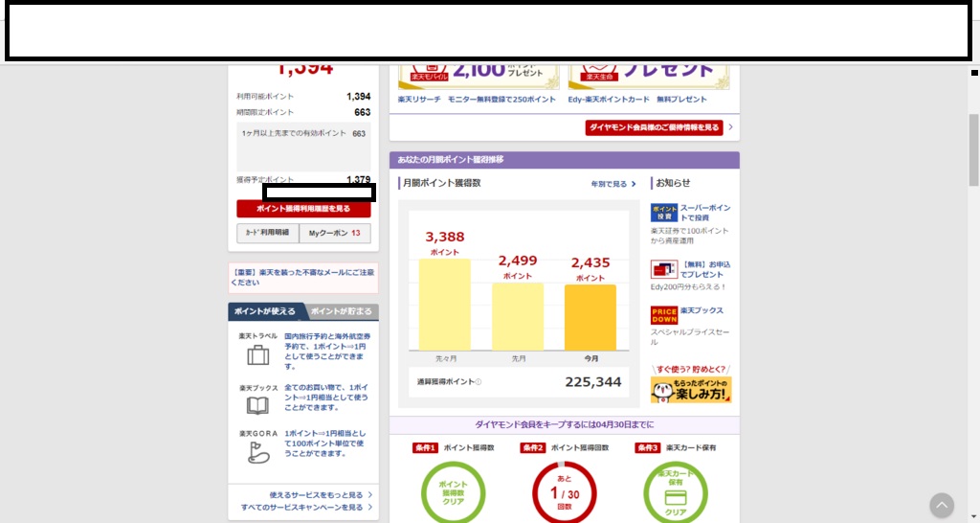The image size is (980, 523).
Task: Click すべてのサービスキャンペーンを見る link
Action: [306, 507]
